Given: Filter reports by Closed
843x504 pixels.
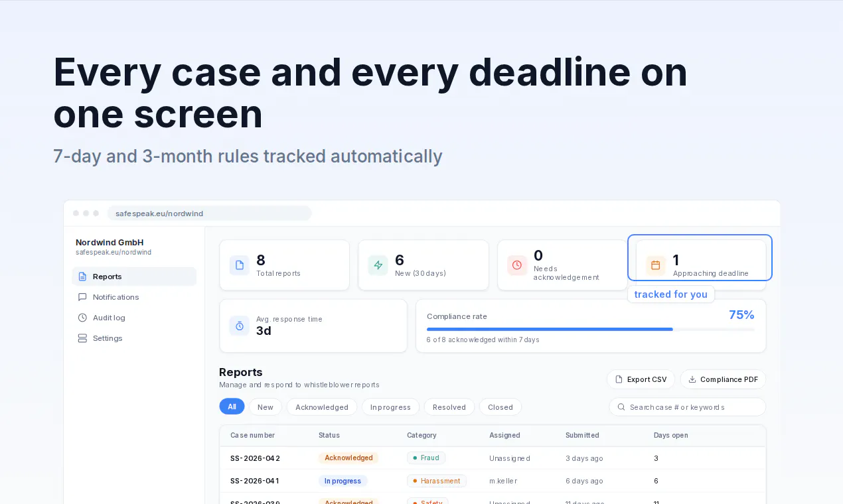Looking at the screenshot, I should point(500,407).
